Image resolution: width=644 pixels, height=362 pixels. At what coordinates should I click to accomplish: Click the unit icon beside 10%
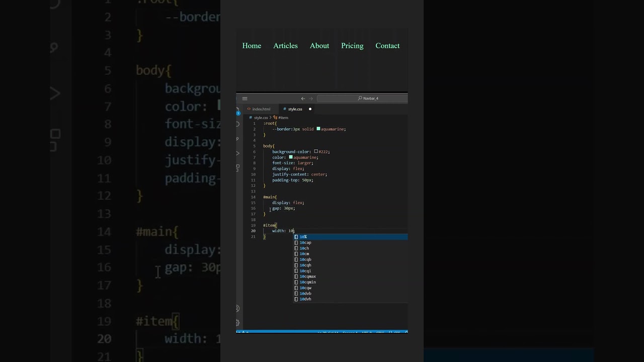click(x=296, y=237)
